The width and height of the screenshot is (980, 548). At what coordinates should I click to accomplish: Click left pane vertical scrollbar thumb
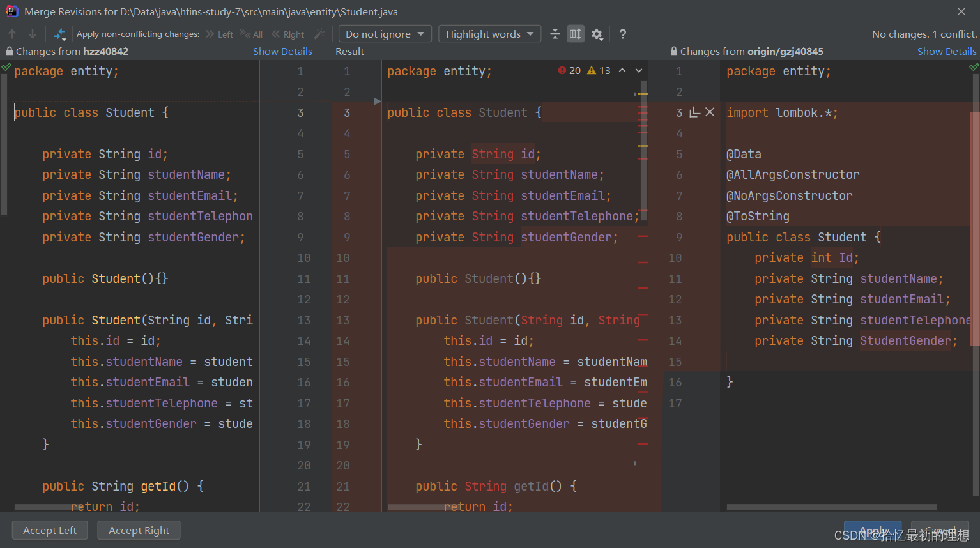(4, 144)
